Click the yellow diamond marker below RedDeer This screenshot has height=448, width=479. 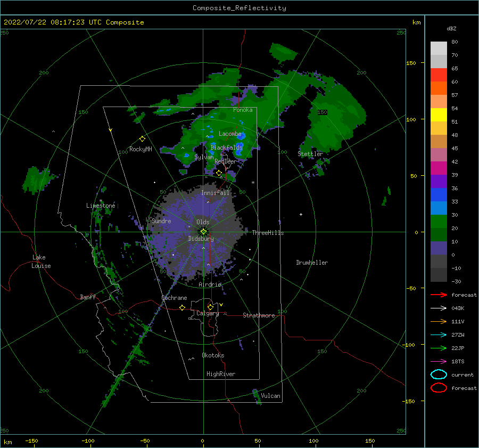tap(219, 173)
